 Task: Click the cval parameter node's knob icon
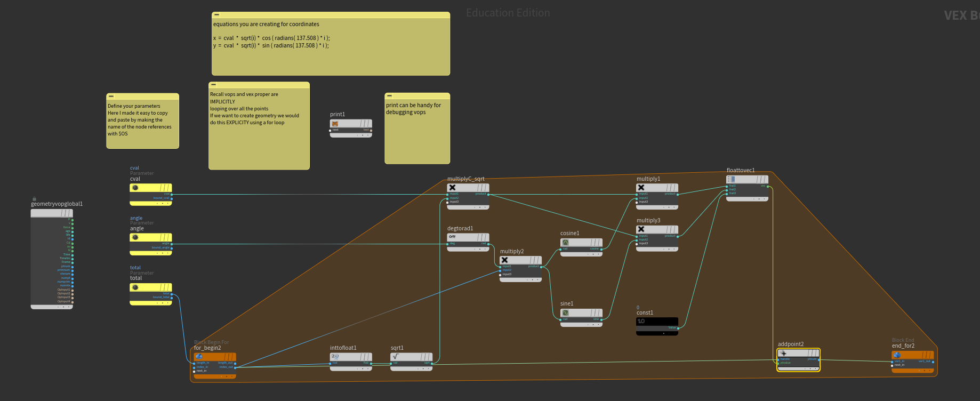pyautogui.click(x=135, y=188)
